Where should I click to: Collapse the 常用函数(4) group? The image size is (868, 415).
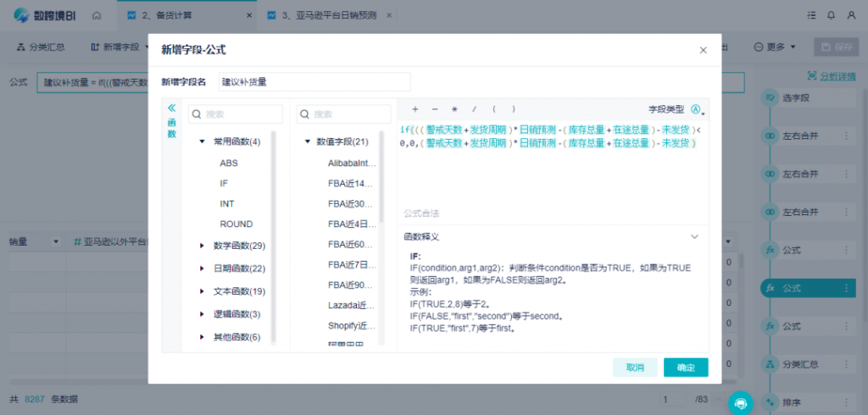202,141
